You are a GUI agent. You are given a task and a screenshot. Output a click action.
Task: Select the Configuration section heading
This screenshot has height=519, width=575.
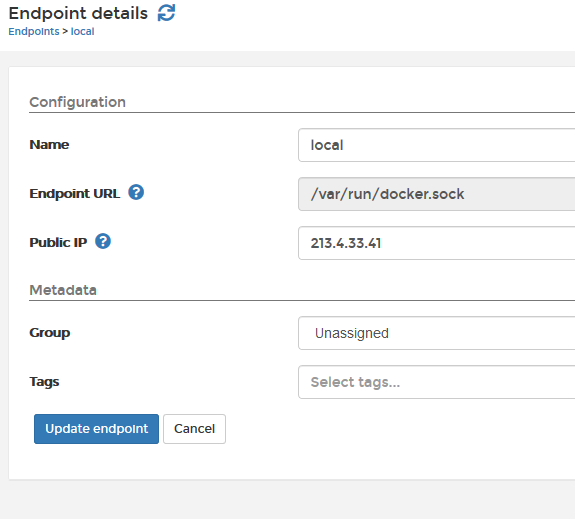[78, 102]
